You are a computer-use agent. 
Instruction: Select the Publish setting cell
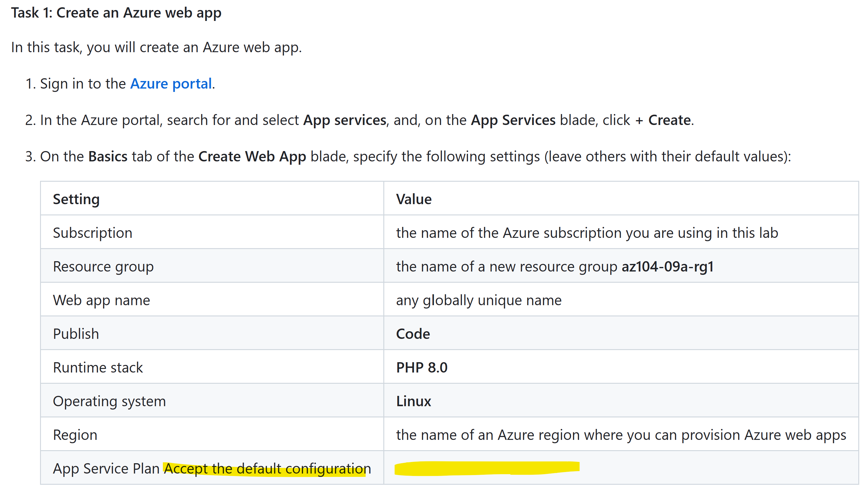(x=76, y=334)
